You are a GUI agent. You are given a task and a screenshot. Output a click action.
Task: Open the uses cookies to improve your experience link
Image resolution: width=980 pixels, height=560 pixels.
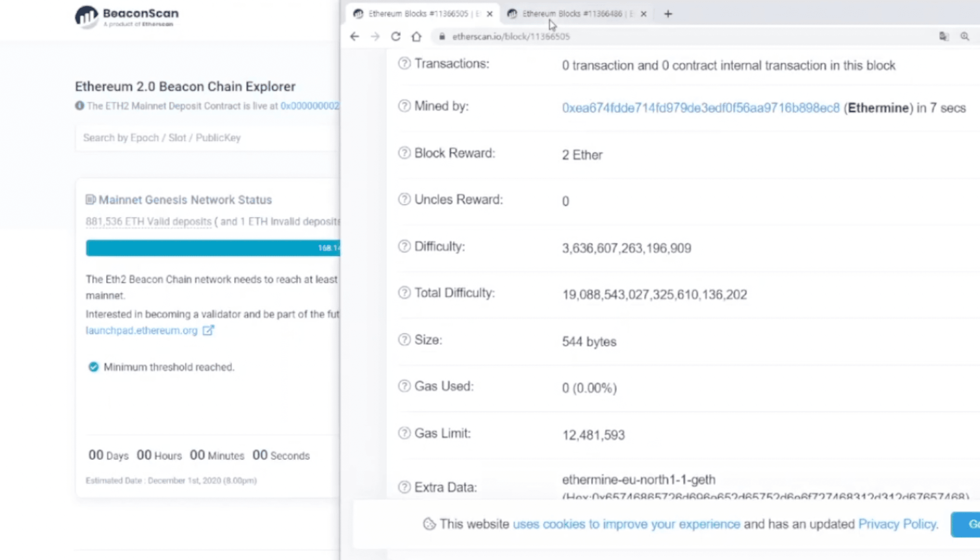626,524
